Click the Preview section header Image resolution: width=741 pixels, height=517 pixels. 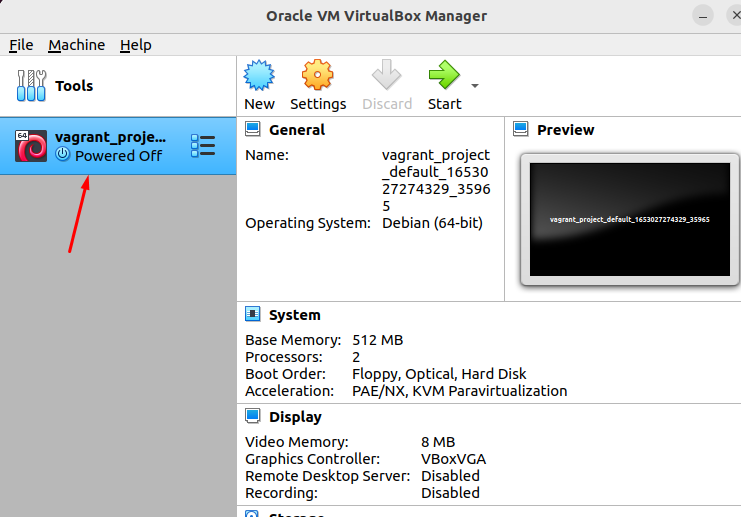tap(566, 129)
